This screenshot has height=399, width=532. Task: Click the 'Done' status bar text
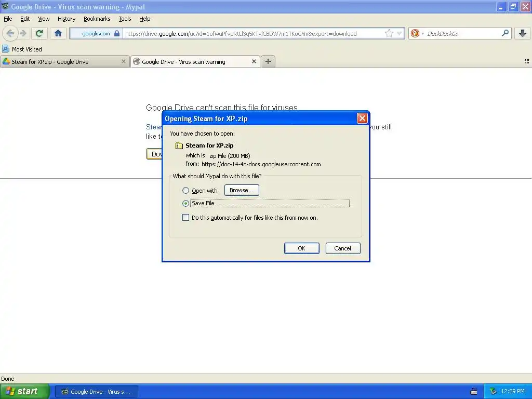click(x=8, y=379)
